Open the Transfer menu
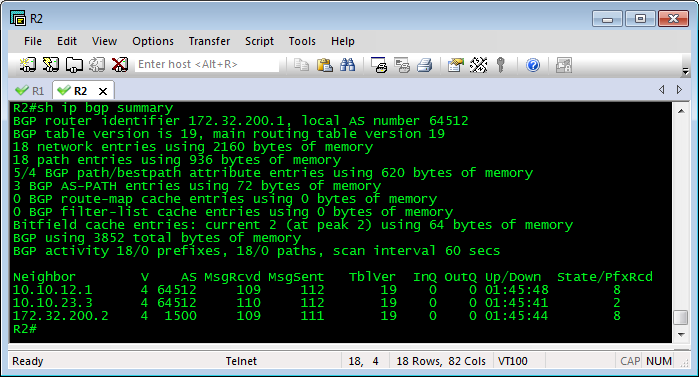699x377 pixels. pos(209,41)
